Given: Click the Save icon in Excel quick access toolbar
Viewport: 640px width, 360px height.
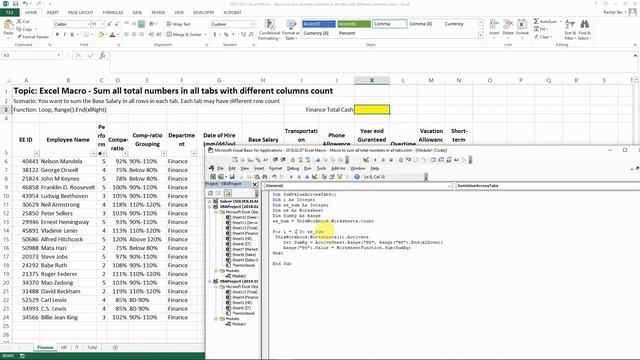Looking at the screenshot, I should (x=15, y=4).
